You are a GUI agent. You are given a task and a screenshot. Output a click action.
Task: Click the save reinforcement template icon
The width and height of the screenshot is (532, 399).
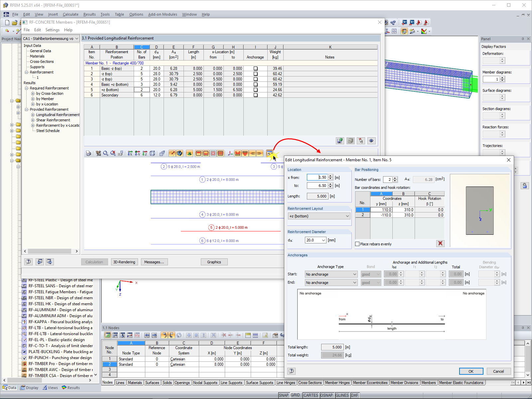[340, 141]
